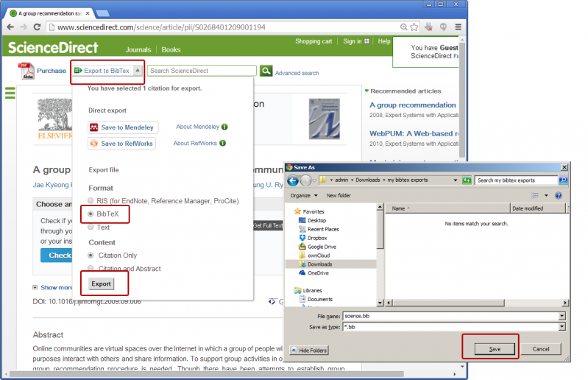The height and width of the screenshot is (380, 588).
Task: Open Documents library in Save As dialog
Action: tap(320, 299)
